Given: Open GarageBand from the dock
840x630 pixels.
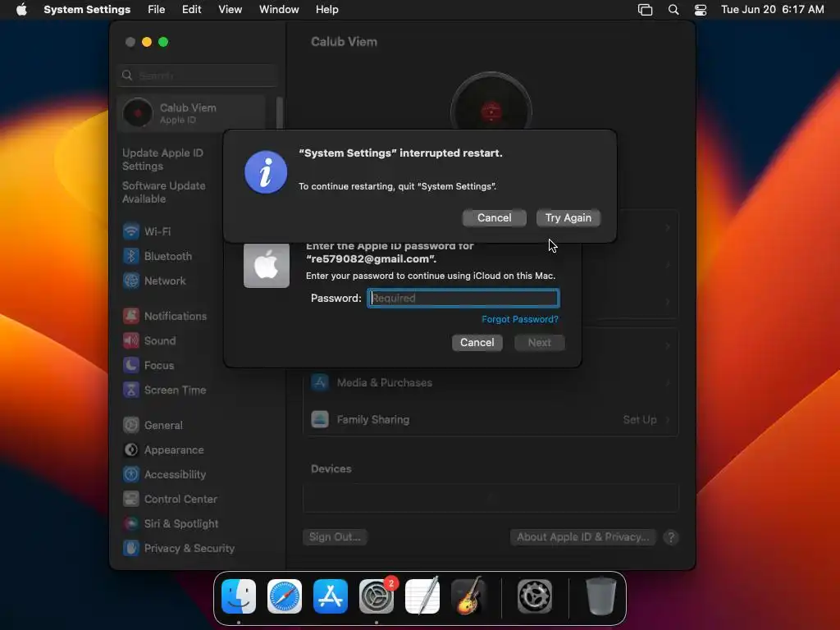Looking at the screenshot, I should click(468, 596).
